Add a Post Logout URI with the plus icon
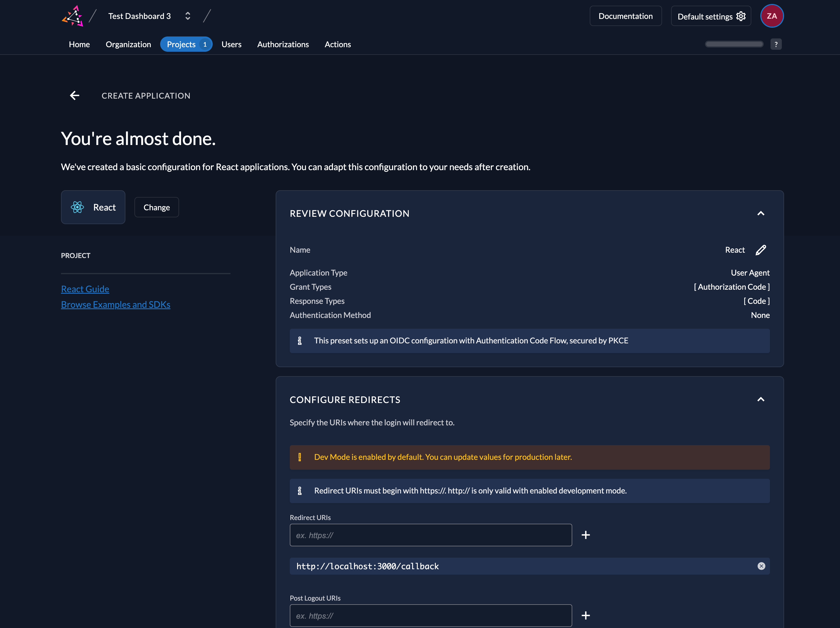This screenshot has width=840, height=628. pyautogui.click(x=586, y=616)
